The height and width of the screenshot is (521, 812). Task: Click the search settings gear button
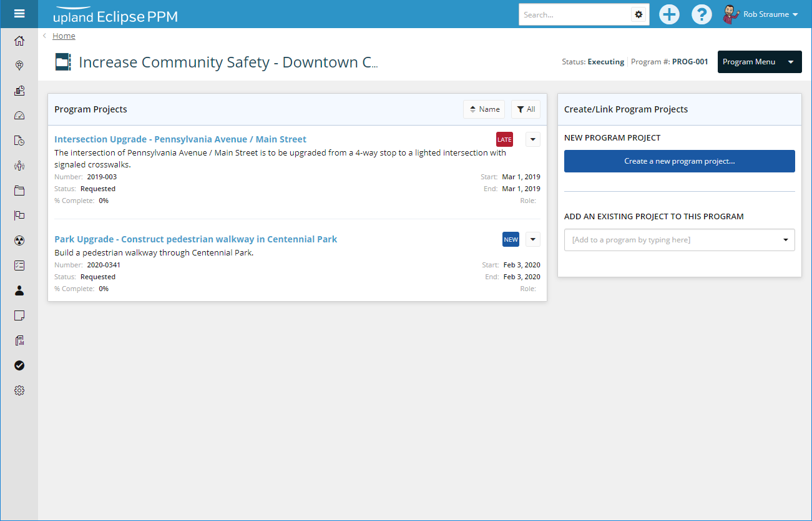pyautogui.click(x=638, y=14)
